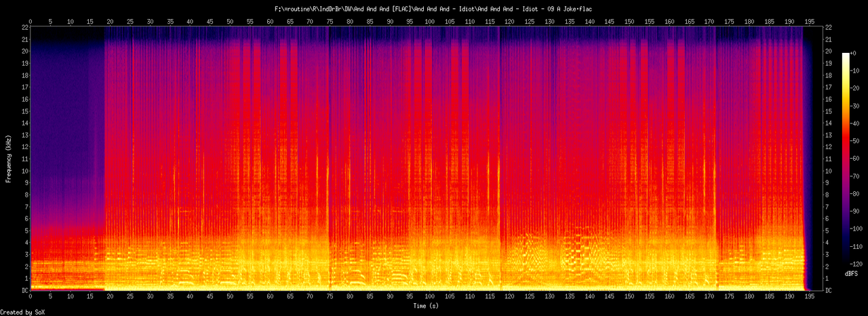Click '150' on the top time axis
The height and width of the screenshot is (316, 868).
click(630, 21)
